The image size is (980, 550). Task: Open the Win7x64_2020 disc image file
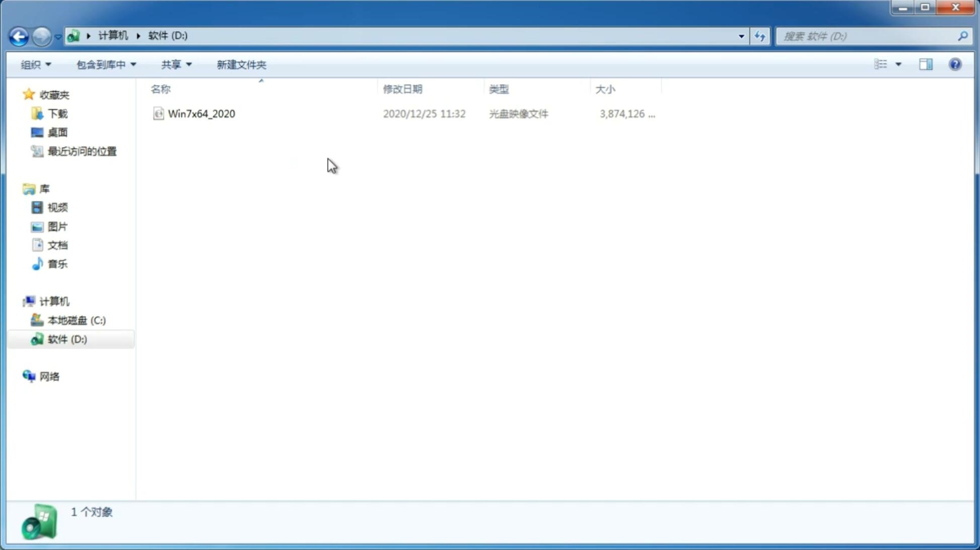[x=201, y=114]
